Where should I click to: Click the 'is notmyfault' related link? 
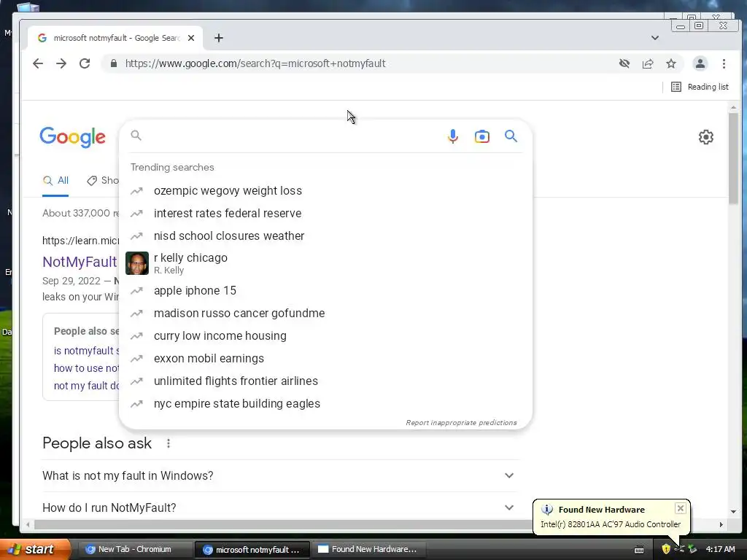(86, 351)
